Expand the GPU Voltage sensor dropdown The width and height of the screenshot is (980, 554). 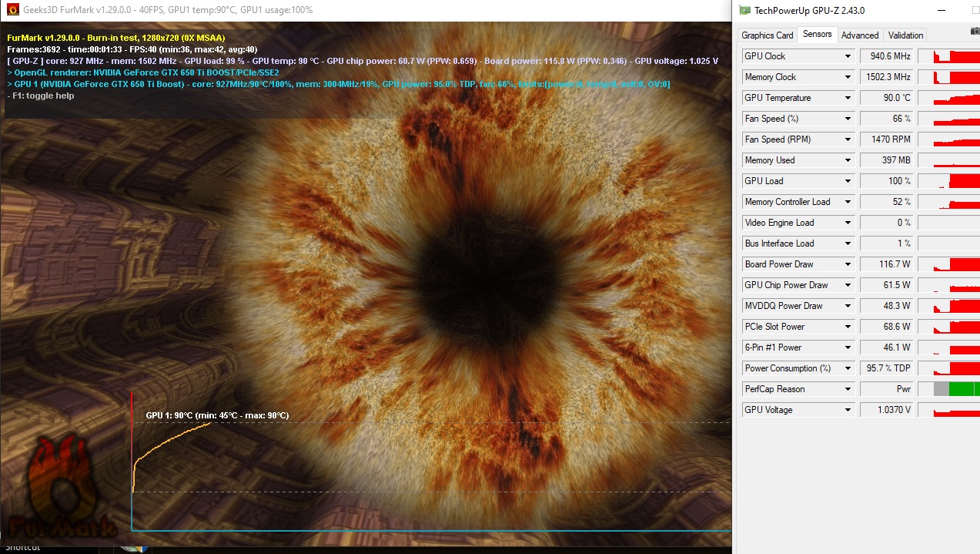click(x=848, y=410)
